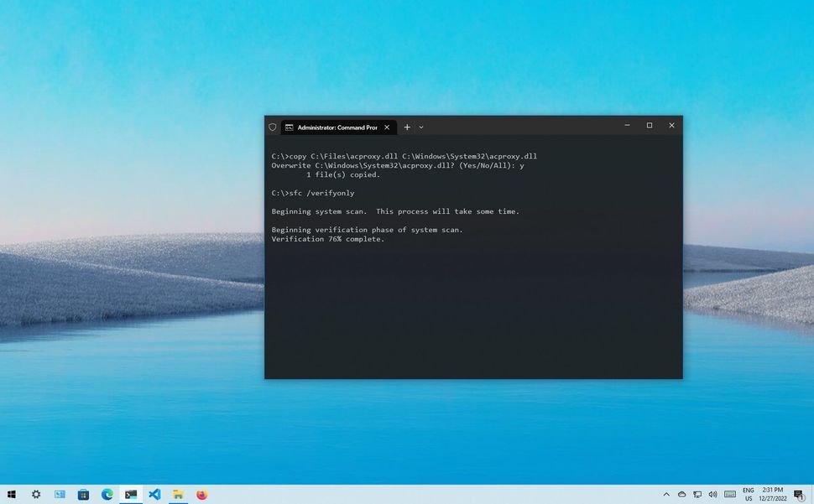814x504 pixels.
Task: Click the Administrator shield icon in the title bar
Action: tap(273, 127)
